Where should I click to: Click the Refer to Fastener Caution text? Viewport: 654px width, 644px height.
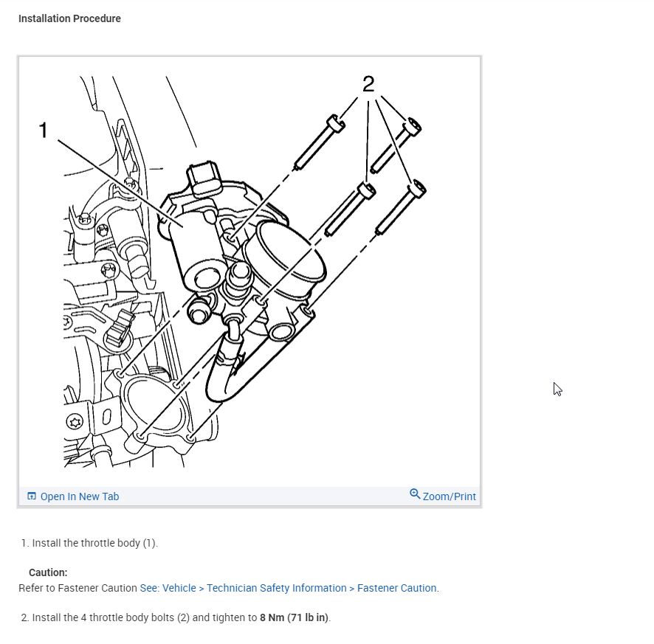(x=78, y=588)
